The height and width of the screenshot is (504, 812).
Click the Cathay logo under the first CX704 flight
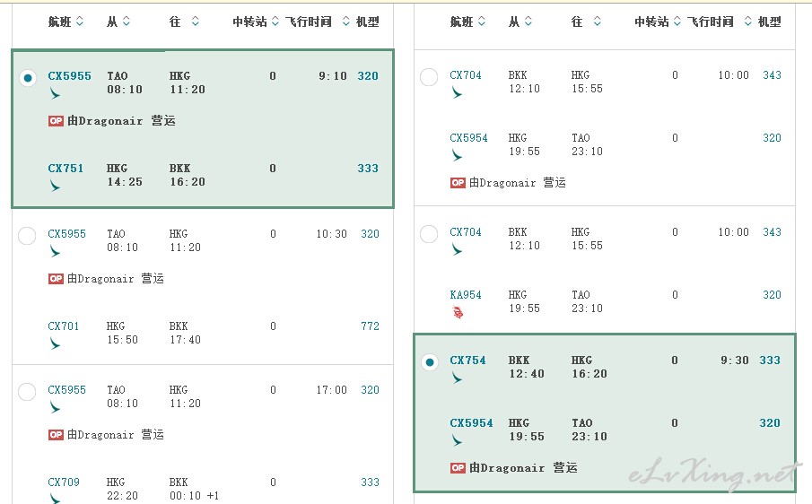tap(456, 92)
